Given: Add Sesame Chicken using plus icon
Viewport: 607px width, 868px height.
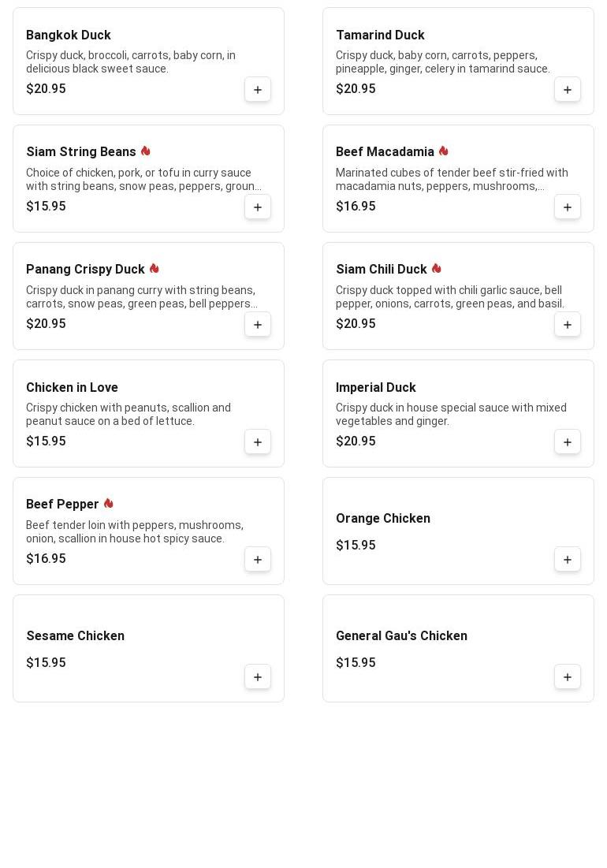Looking at the screenshot, I should point(258,677).
